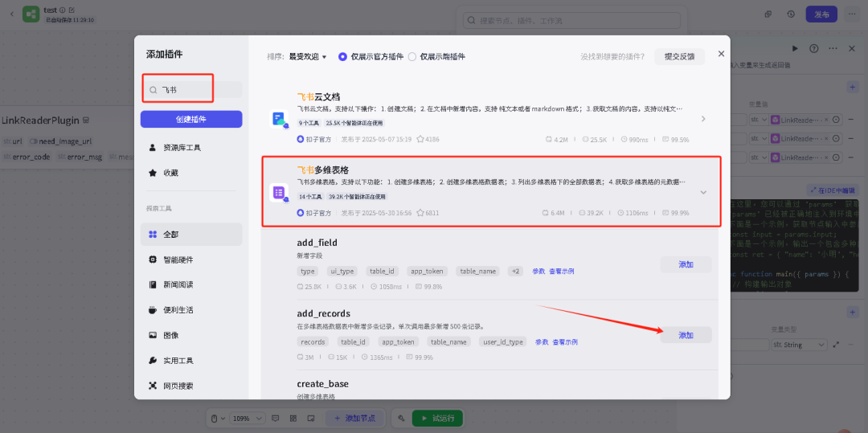Click the star icon beside 4186

[420, 139]
